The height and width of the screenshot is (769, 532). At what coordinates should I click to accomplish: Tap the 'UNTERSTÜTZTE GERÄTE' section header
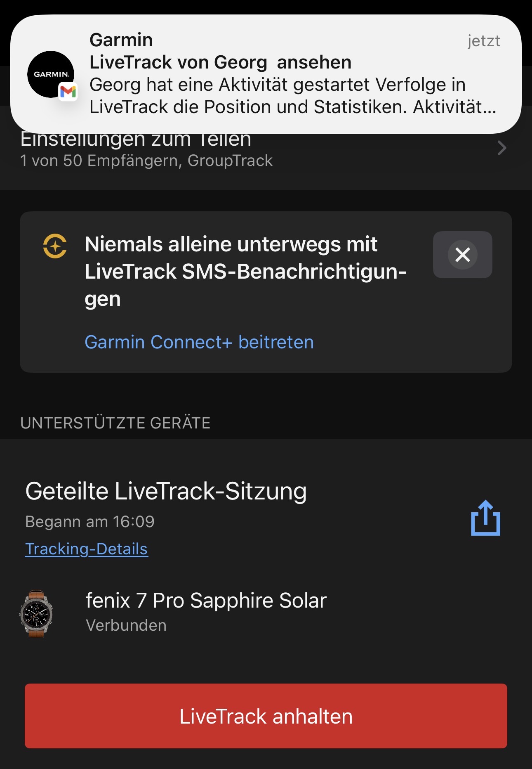click(x=115, y=423)
